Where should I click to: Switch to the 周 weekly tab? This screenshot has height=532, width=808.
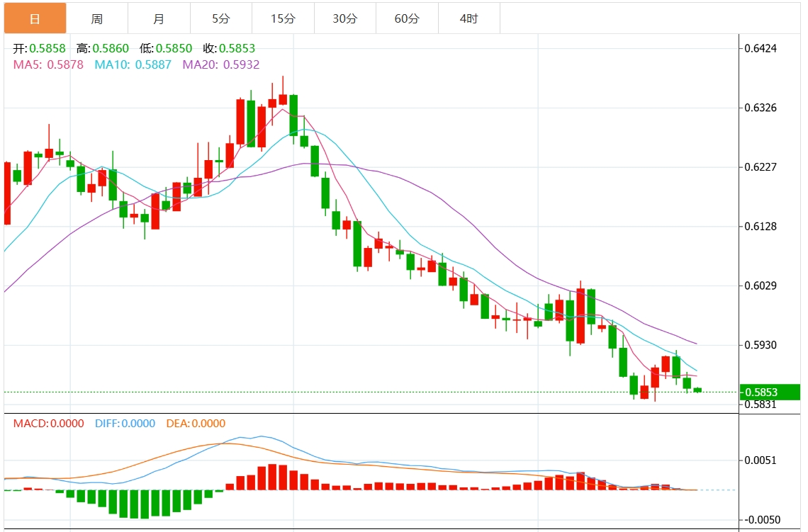[97, 18]
